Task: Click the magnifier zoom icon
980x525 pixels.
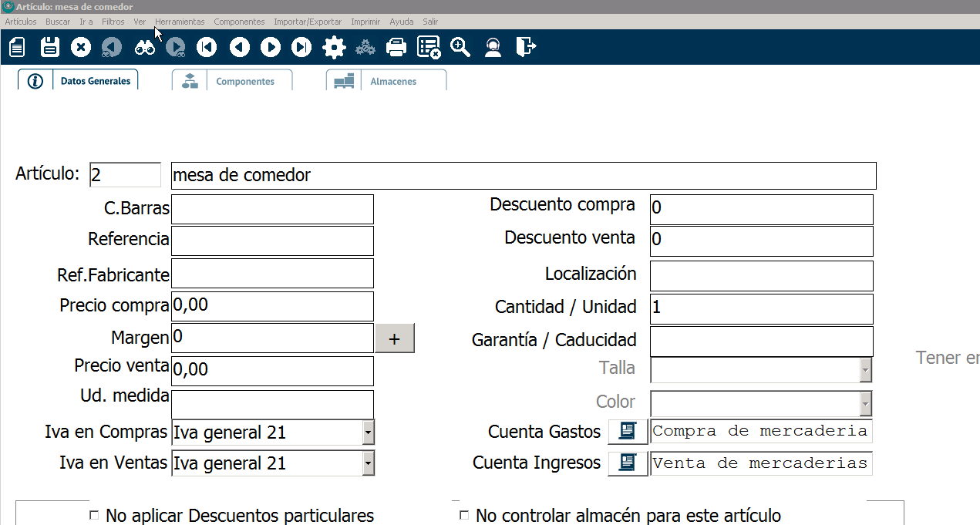Action: (460, 48)
